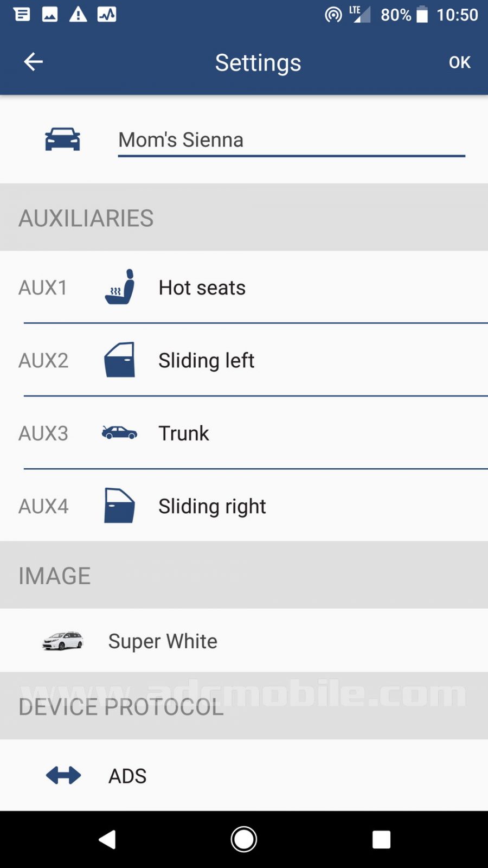488x868 pixels.
Task: Click the trunk car icon for AUX3
Action: (x=119, y=433)
